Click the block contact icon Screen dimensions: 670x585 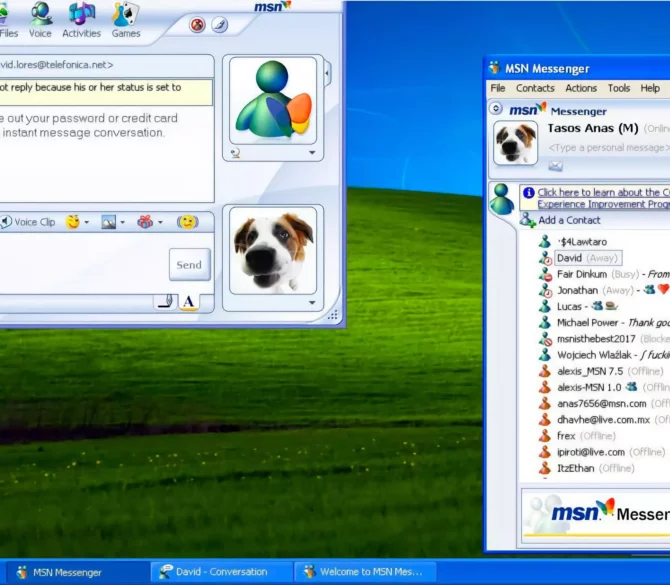coord(197,25)
